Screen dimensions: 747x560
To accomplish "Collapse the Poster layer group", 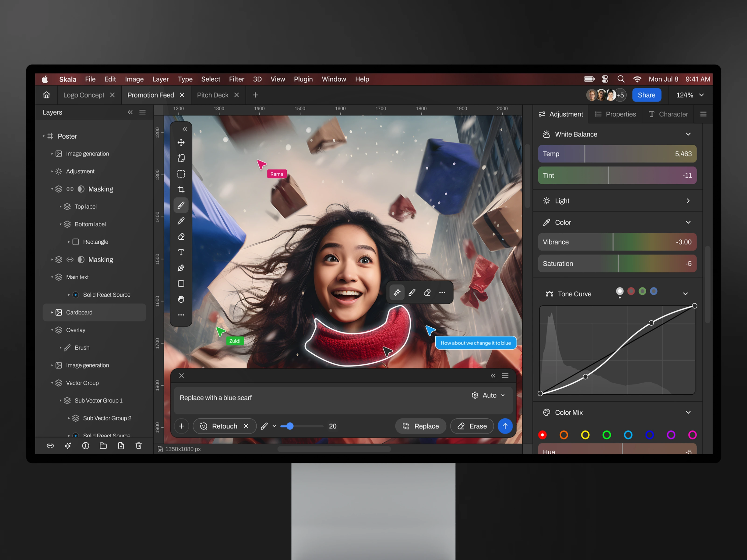I will (44, 136).
